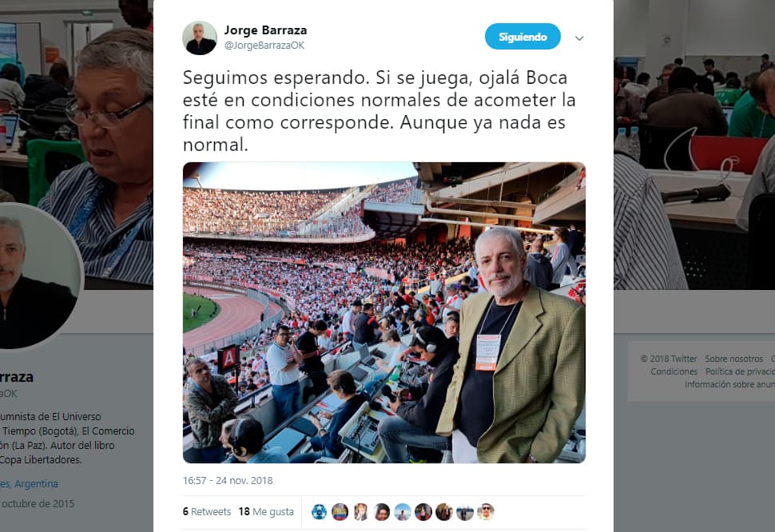The width and height of the screenshot is (775, 532).
Task: Open the stadium photo attached to tweet
Action: (384, 312)
